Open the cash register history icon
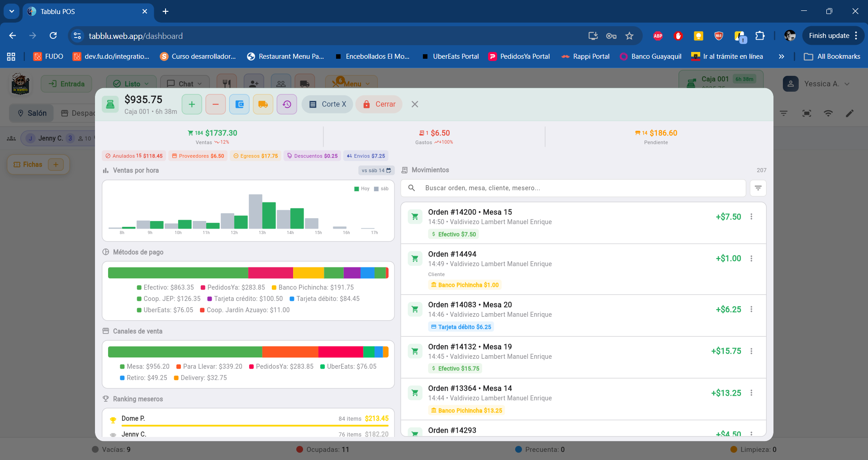The image size is (868, 460). click(286, 104)
